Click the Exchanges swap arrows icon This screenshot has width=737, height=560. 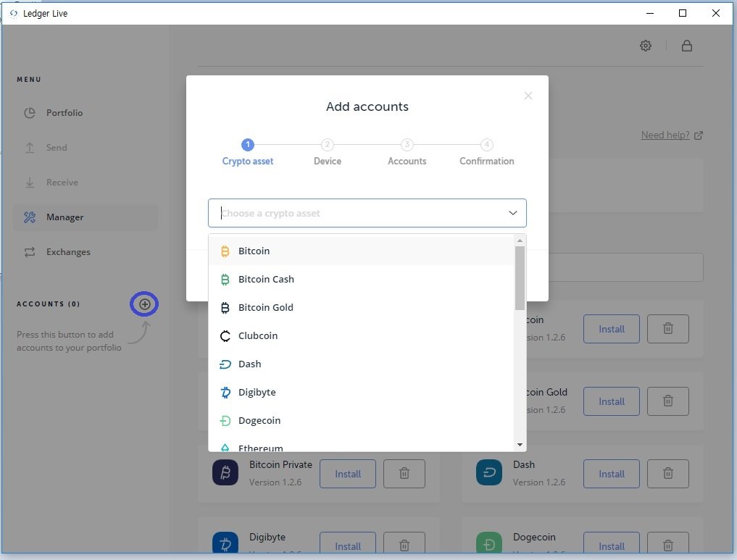[x=30, y=252]
